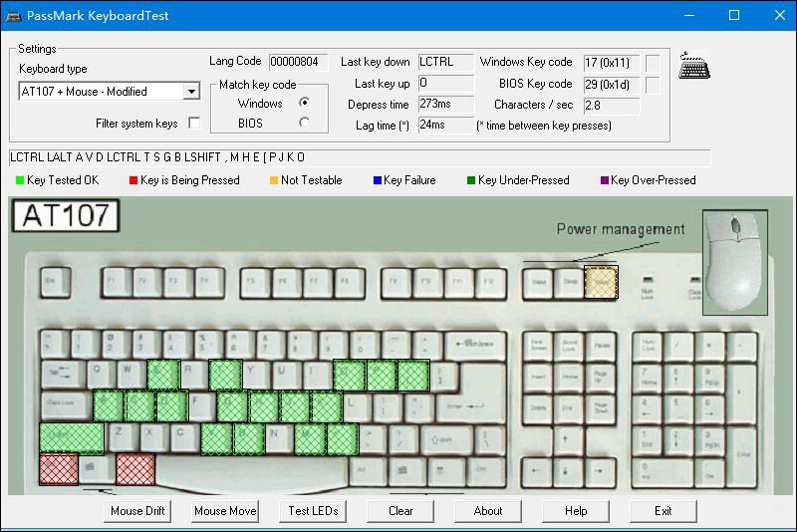This screenshot has width=797, height=532.
Task: Click the Exit button
Action: coord(664,511)
